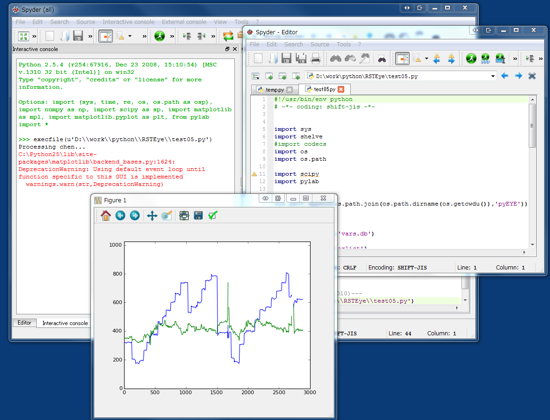Open Configure subplots in Figure 1

click(x=184, y=215)
